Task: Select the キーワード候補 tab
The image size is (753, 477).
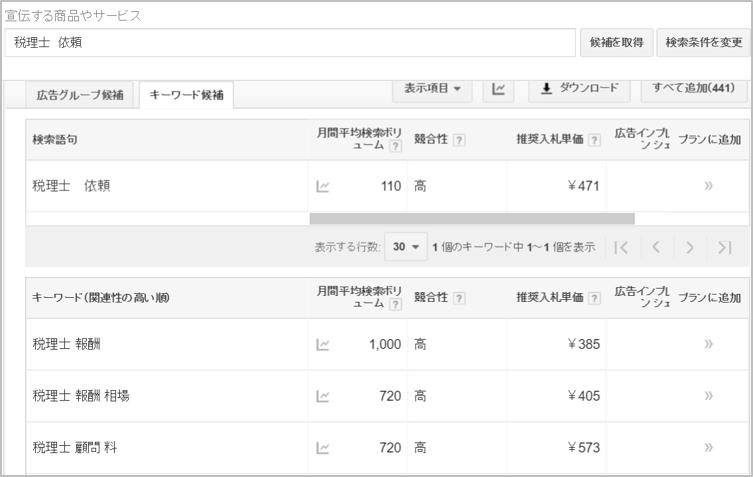Action: click(x=186, y=95)
